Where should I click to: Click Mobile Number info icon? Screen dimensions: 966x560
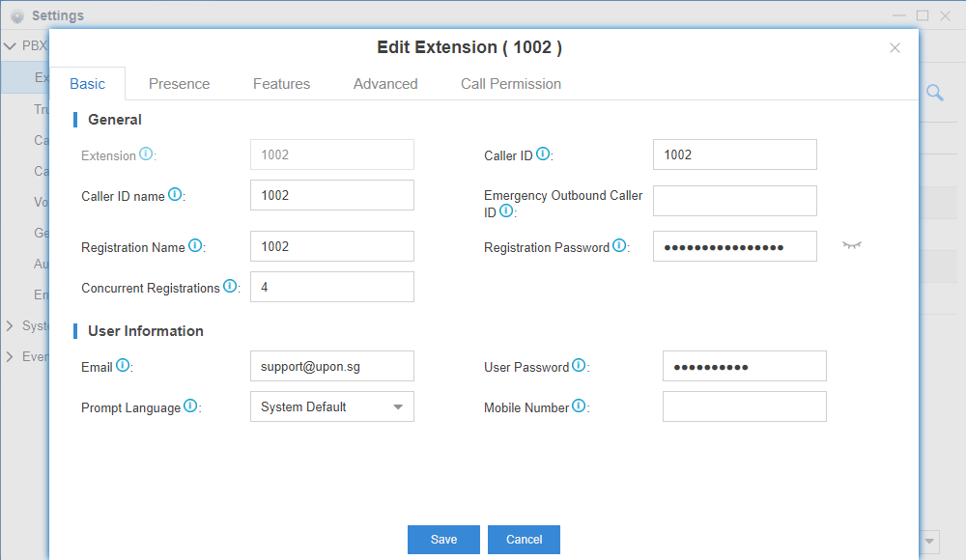pos(579,406)
